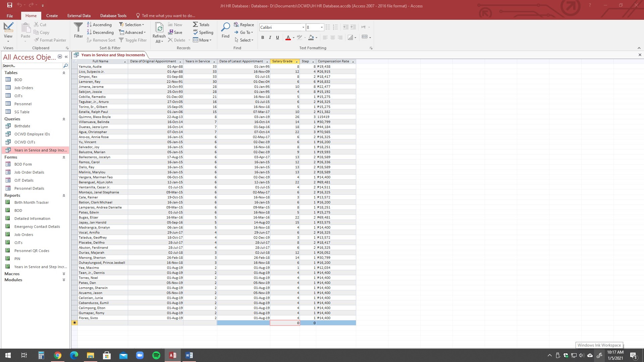Toggle Italic text formatting
The height and width of the screenshot is (362, 644).
tap(270, 38)
